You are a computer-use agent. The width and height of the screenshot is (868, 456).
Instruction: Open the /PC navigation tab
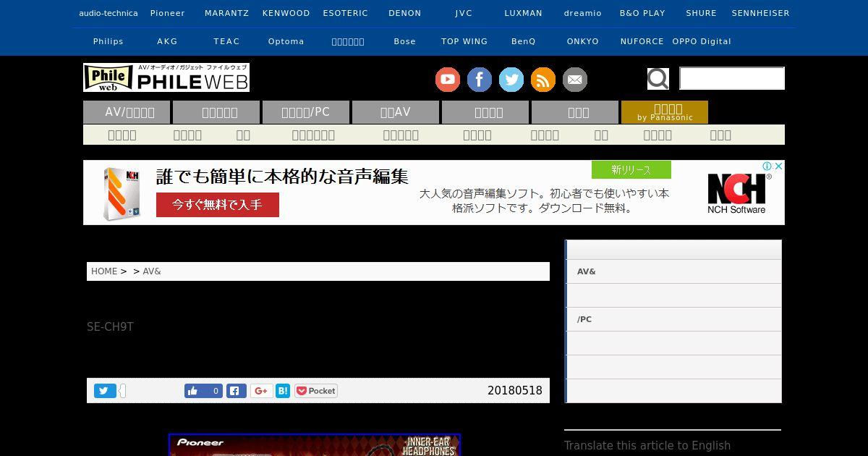[x=306, y=112]
